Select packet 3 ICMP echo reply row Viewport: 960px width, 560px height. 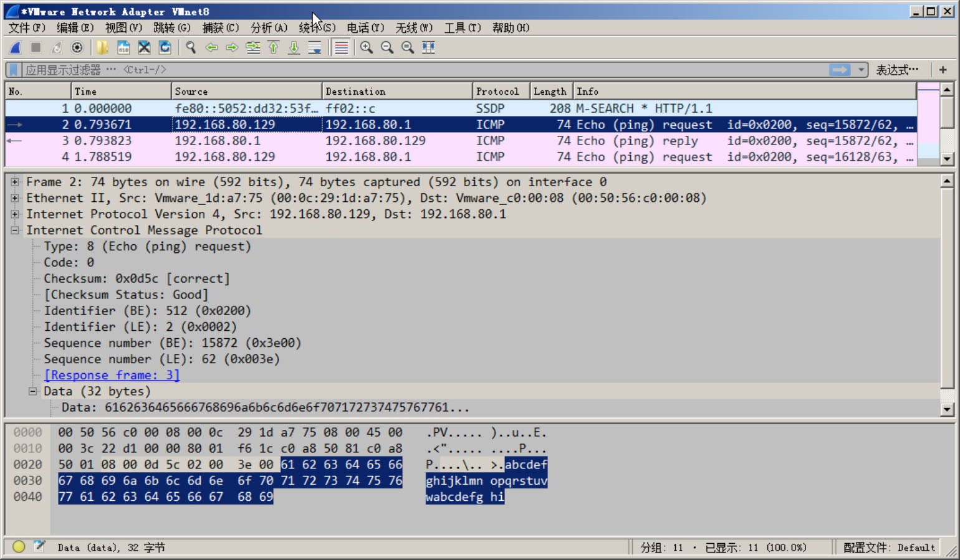point(461,141)
